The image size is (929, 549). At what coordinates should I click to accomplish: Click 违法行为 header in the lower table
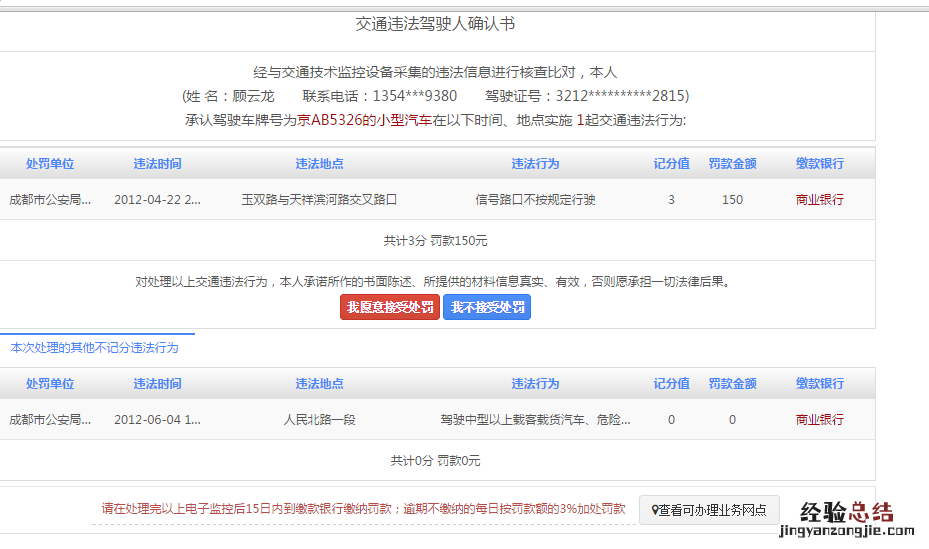click(x=535, y=384)
